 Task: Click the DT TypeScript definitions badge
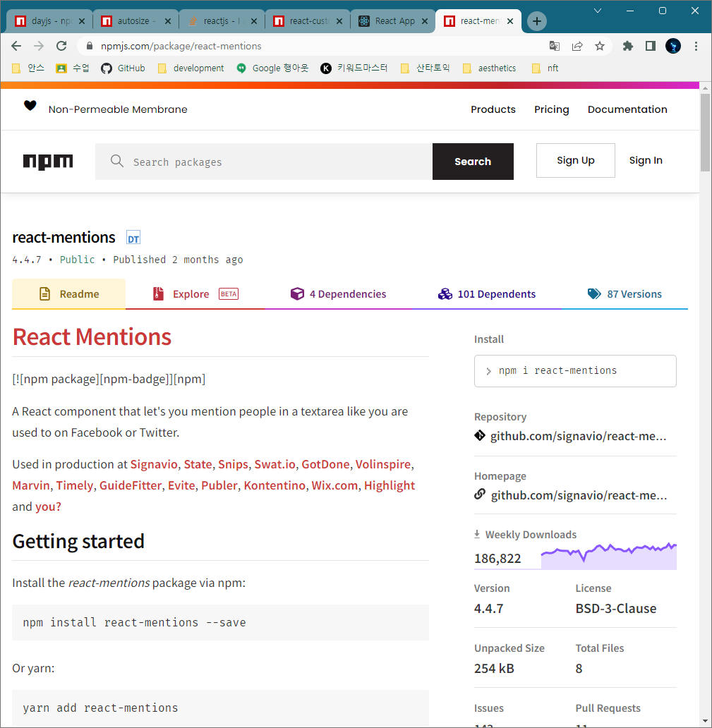[133, 238]
